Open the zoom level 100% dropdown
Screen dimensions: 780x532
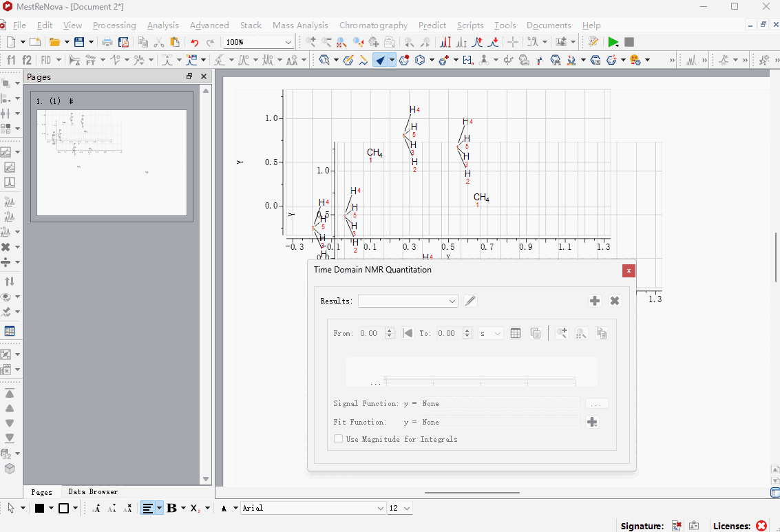[288, 43]
